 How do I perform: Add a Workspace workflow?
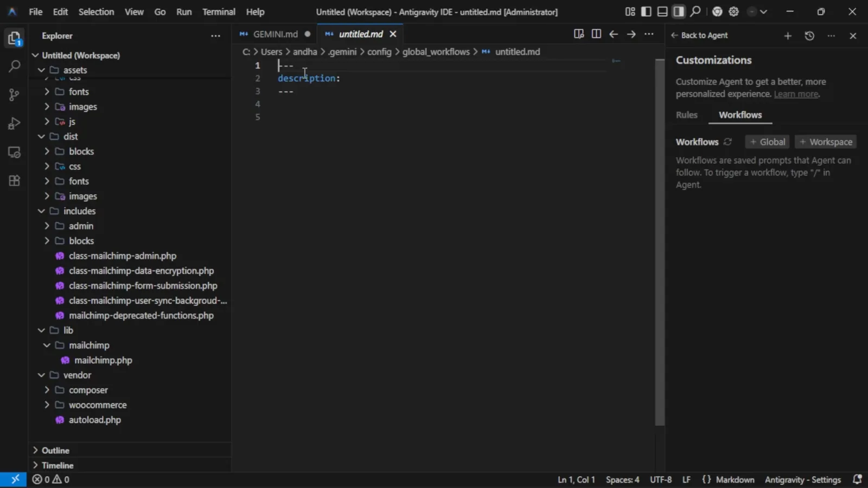coord(826,142)
